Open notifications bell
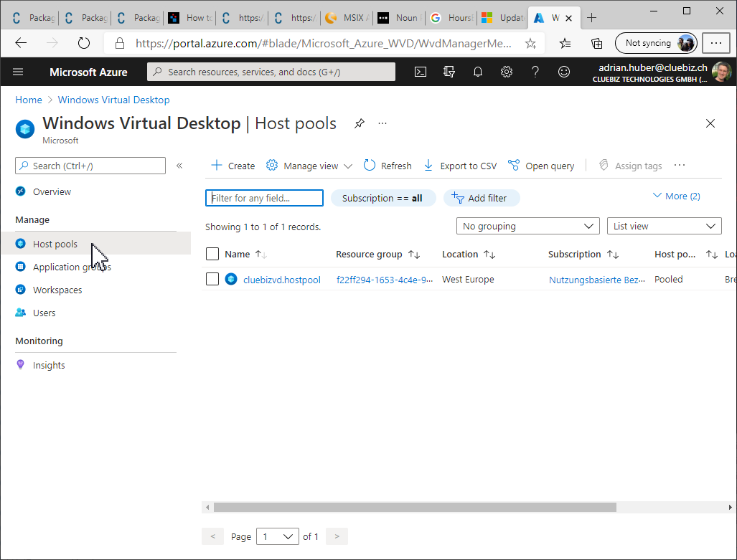The width and height of the screenshot is (737, 560). [477, 72]
